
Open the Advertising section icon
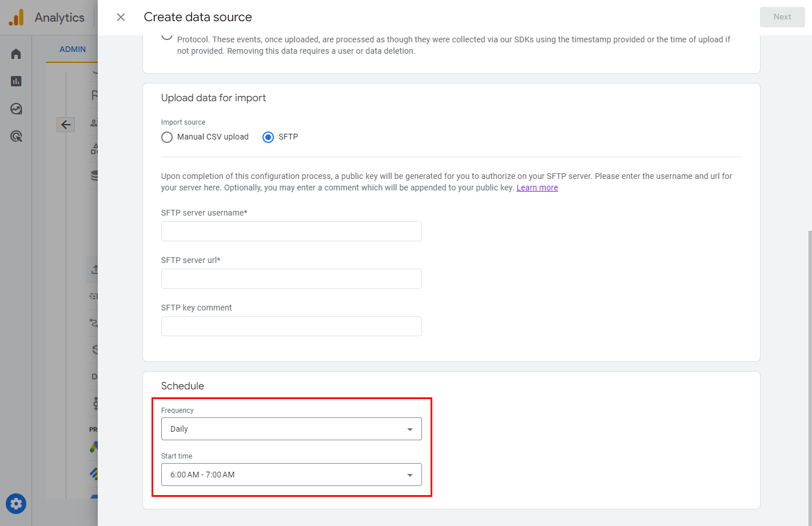tap(16, 136)
